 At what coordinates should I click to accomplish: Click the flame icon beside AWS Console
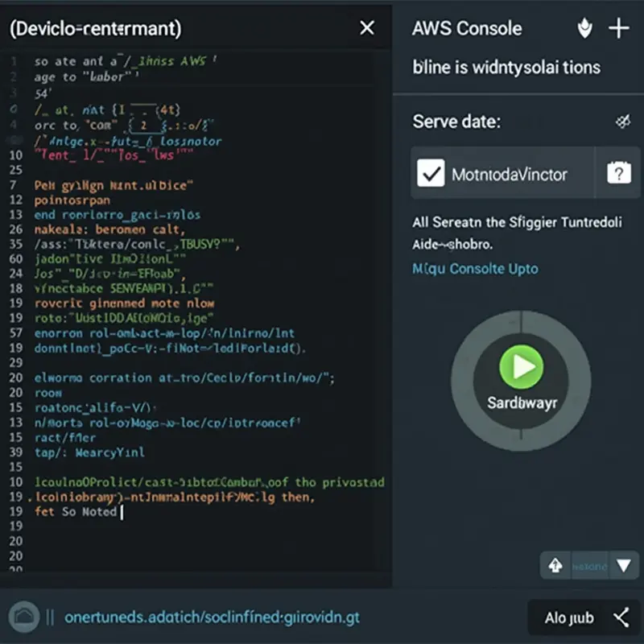584,28
